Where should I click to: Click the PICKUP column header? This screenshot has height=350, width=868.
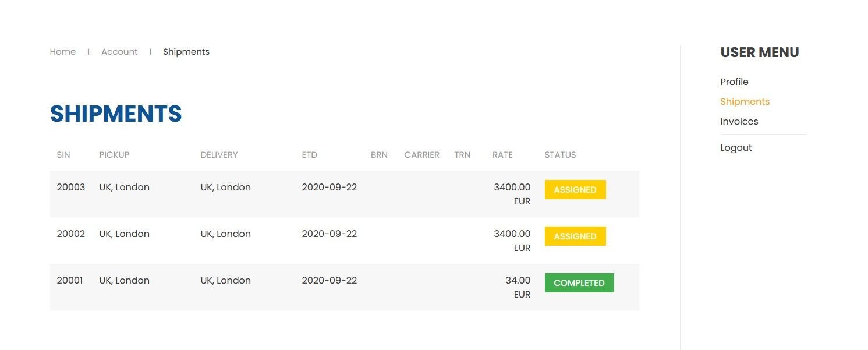click(x=114, y=155)
